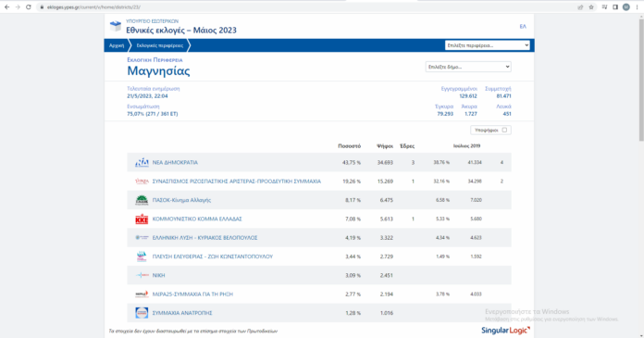Image resolution: width=644 pixels, height=338 pixels.
Task: Click the ΣΥΡΙΖΑ party logo
Action: pos(142,181)
